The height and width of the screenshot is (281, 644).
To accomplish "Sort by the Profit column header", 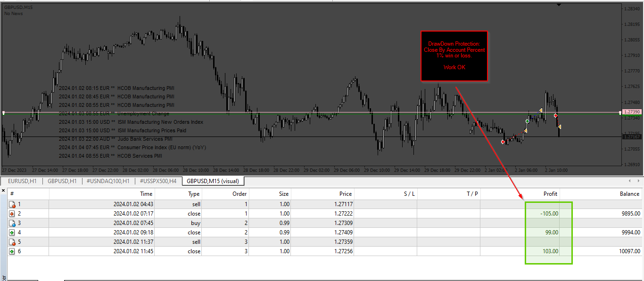I will (520, 193).
